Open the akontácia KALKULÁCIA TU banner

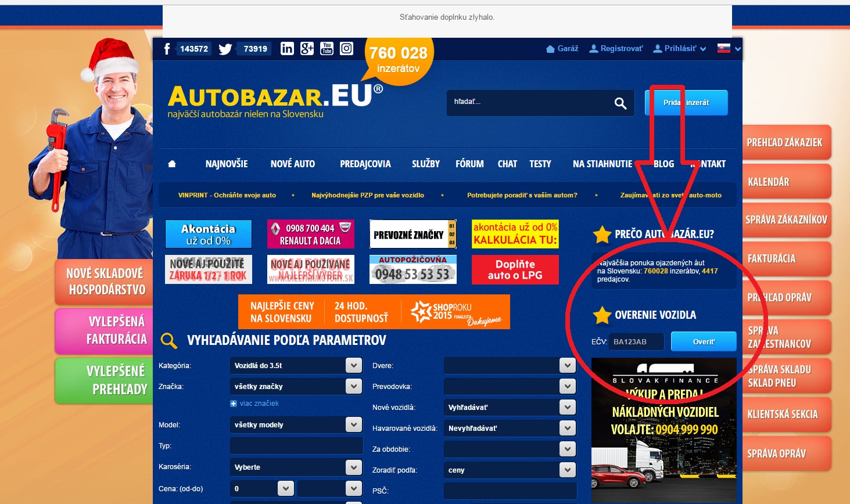515,234
